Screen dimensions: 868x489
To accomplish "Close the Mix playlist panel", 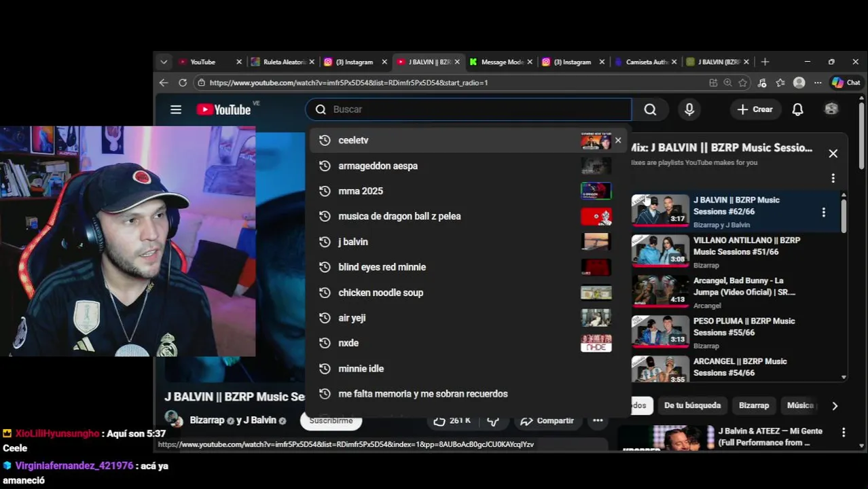I will pos(833,153).
